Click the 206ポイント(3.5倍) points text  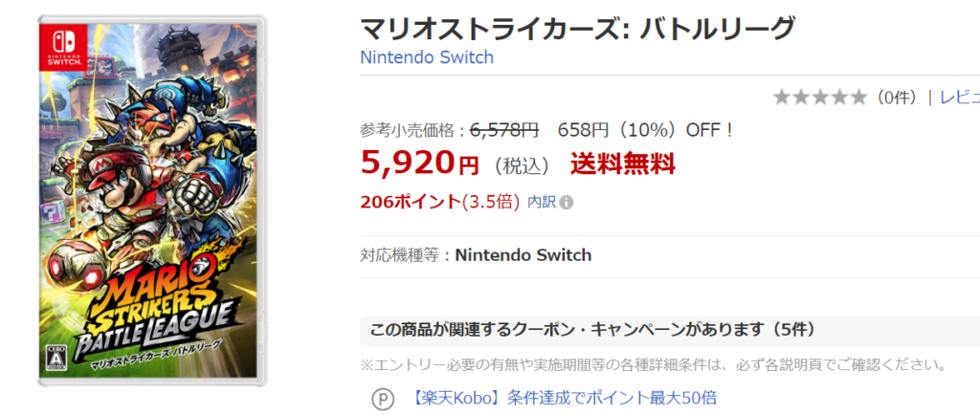440,202
